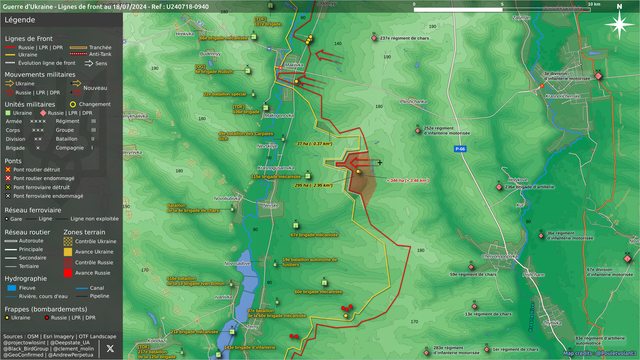Click the blue P-66 road shield
640x360 pixels.
click(x=460, y=149)
